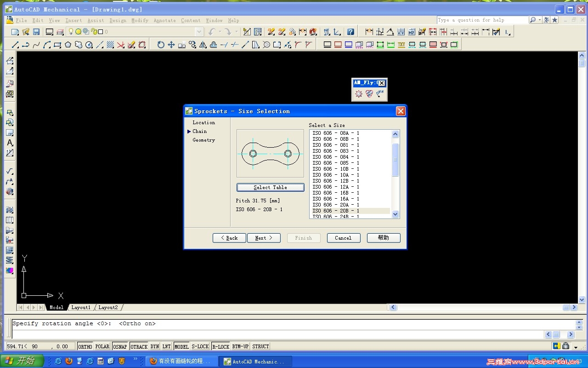Expand the Redo history dropdown arrow
This screenshot has height=368, width=588.
(237, 32)
